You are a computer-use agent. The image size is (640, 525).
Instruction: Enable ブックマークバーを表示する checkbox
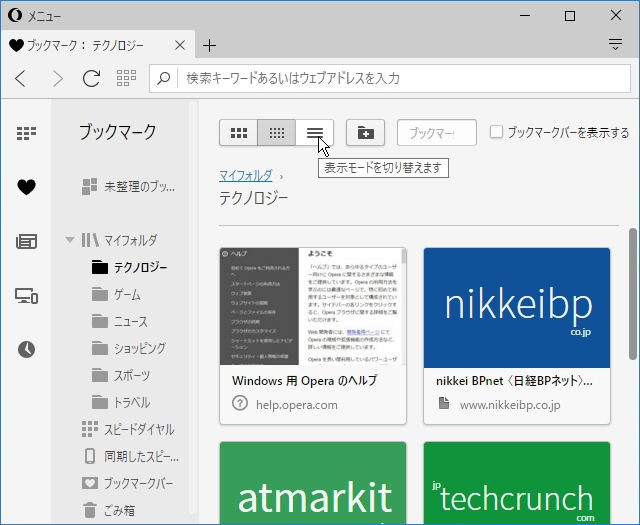(x=496, y=132)
